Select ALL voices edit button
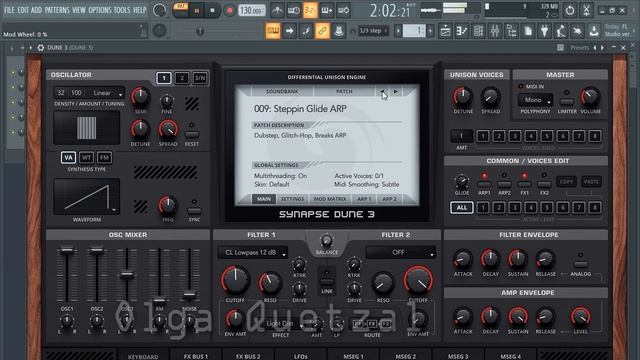The width and height of the screenshot is (640, 360). pyautogui.click(x=462, y=207)
